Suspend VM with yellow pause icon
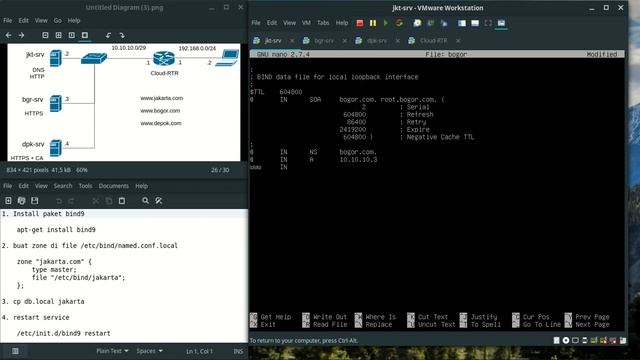This screenshot has height=360, width=640. pos(373,23)
